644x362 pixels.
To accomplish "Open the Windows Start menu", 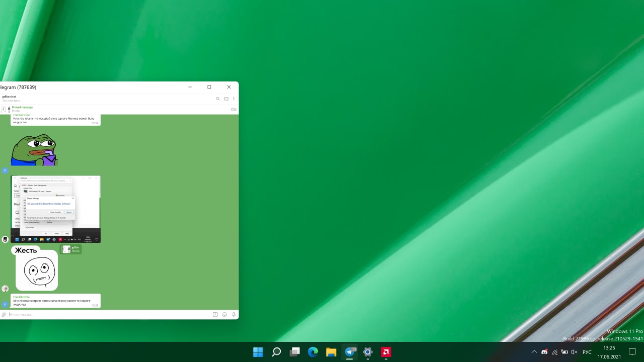I will (258, 352).
